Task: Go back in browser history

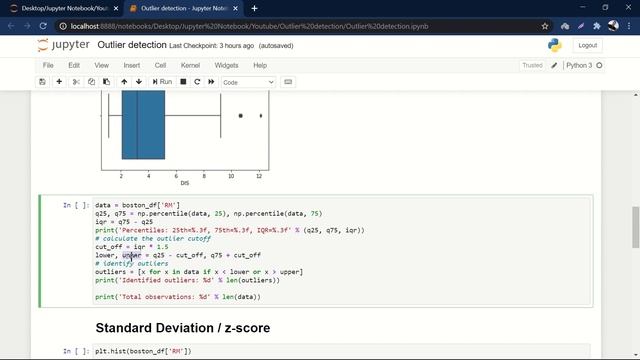Action: [11, 26]
